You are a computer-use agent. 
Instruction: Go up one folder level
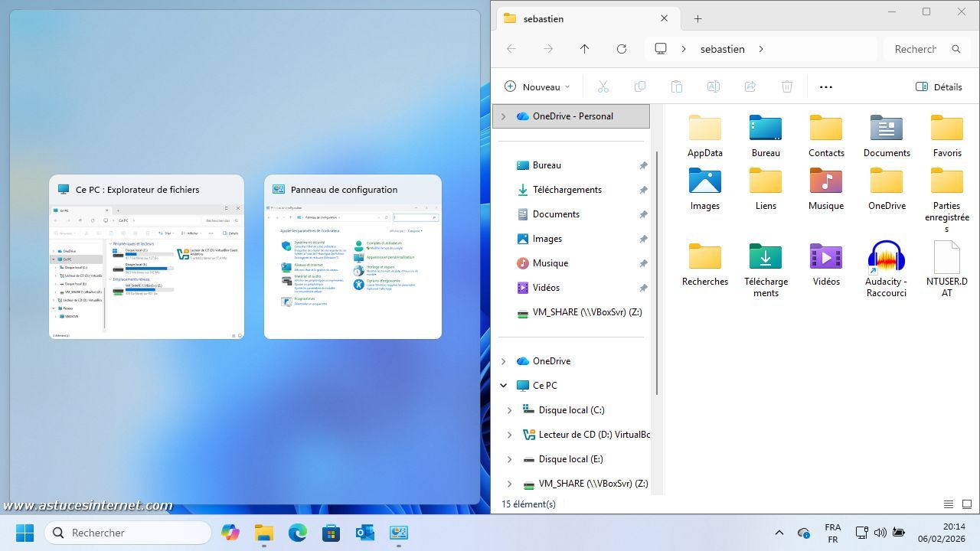(x=585, y=49)
